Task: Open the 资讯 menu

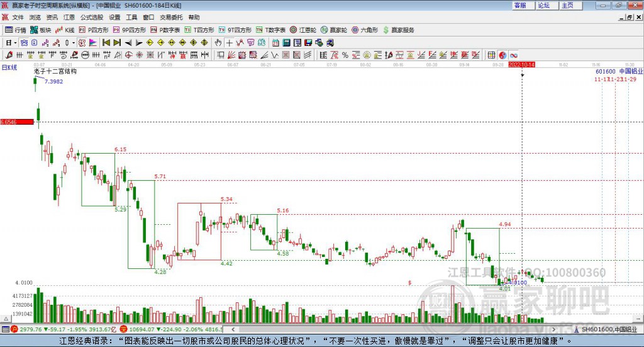Action: 52,17
